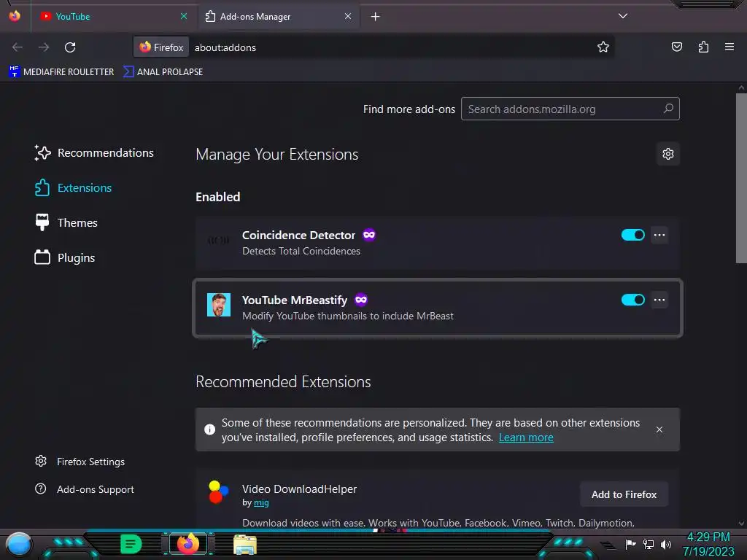Open a new tab

[376, 17]
